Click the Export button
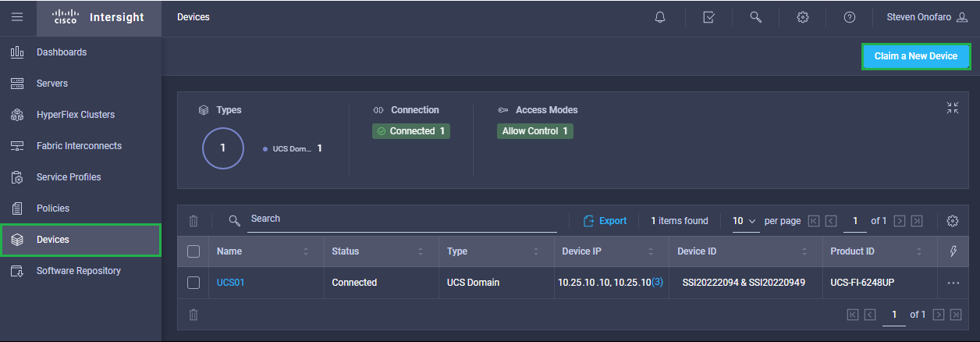 605,221
